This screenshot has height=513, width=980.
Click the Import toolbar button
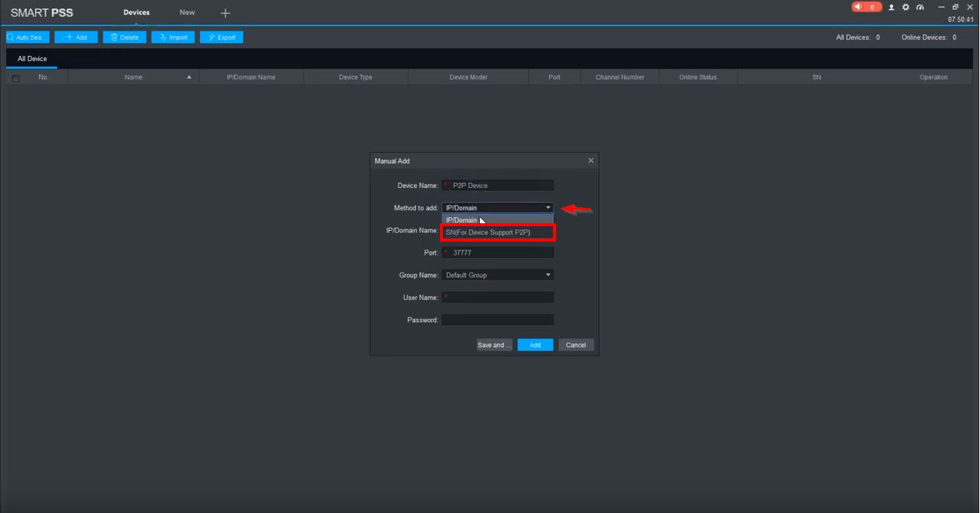click(173, 37)
